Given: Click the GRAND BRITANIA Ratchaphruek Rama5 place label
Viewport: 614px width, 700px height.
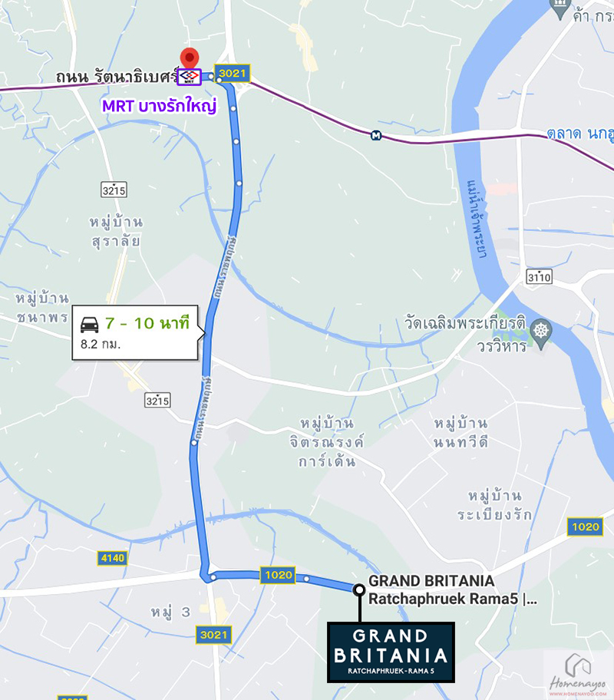Looking at the screenshot, I should click(452, 589).
